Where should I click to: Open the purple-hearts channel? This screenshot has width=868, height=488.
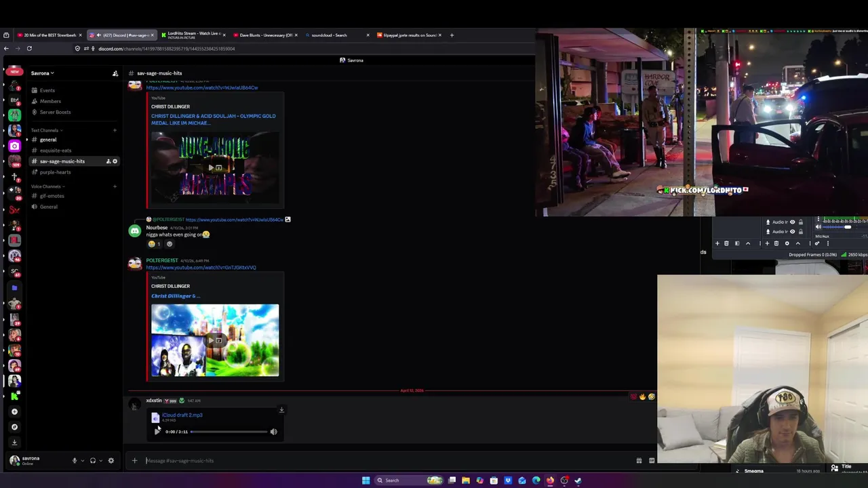[55, 172]
